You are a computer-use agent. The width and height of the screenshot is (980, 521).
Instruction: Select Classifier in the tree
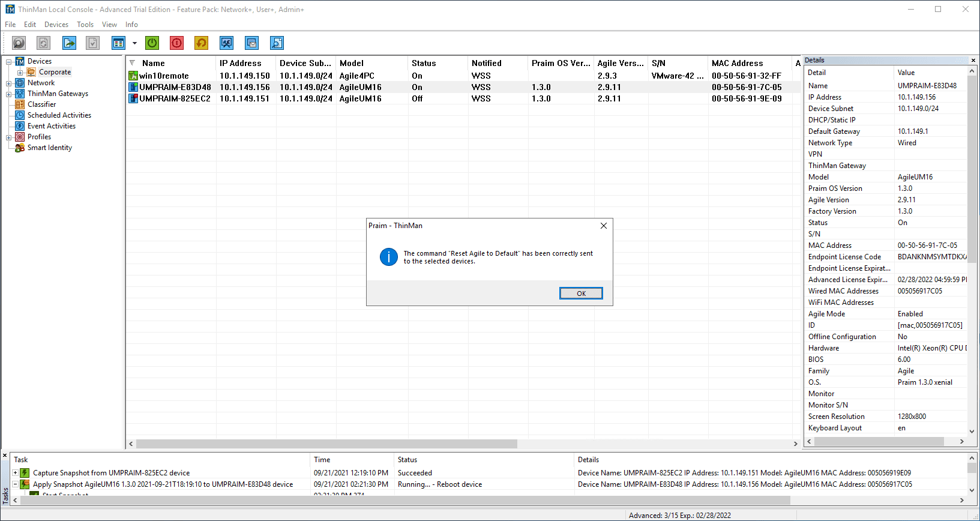coord(42,104)
